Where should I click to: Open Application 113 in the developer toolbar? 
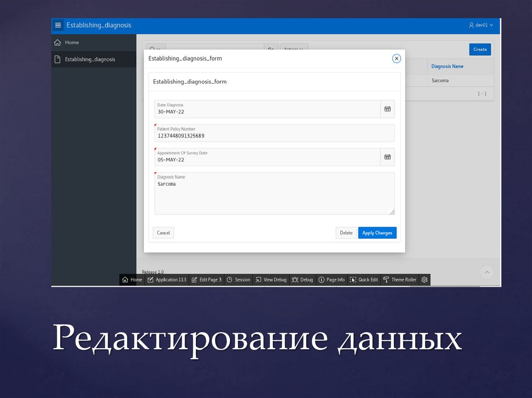pyautogui.click(x=167, y=280)
